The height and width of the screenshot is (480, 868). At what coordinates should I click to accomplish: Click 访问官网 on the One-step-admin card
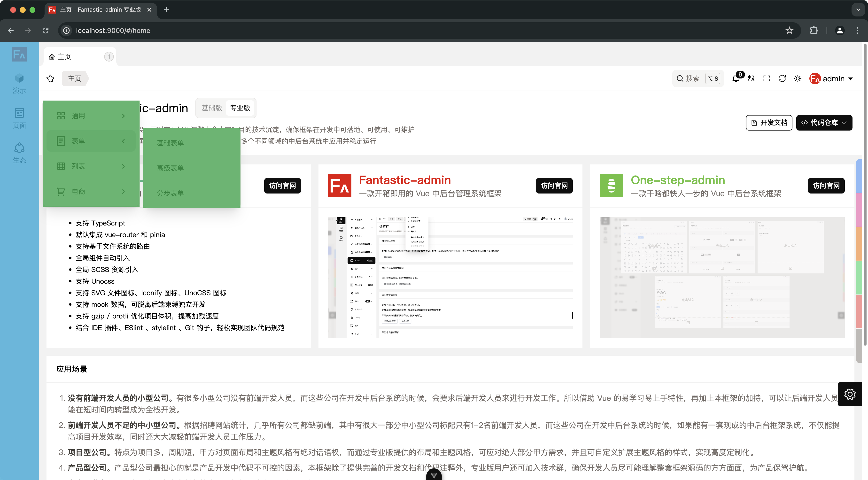[826, 186]
